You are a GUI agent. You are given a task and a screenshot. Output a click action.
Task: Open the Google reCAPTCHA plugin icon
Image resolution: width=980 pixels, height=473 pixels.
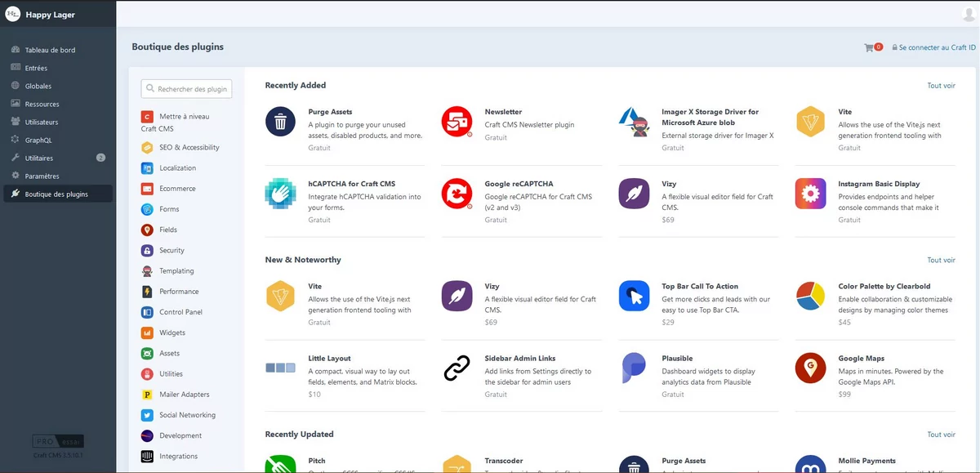[x=457, y=194]
